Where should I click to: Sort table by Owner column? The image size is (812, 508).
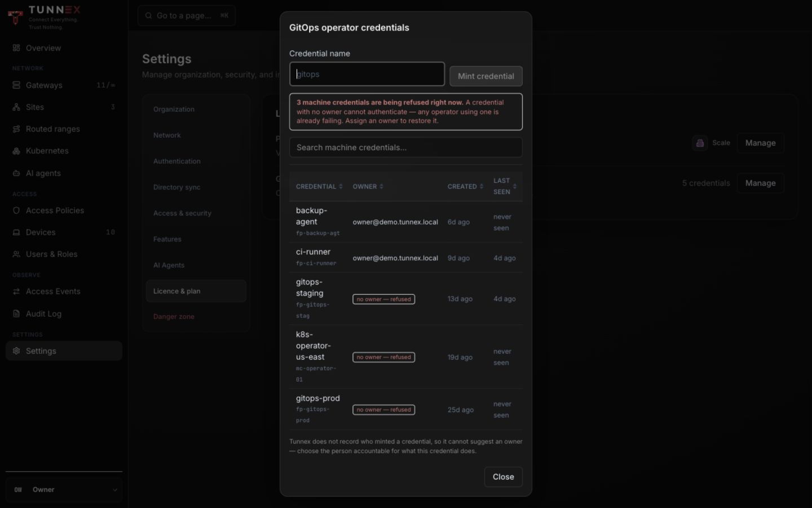tap(368, 187)
